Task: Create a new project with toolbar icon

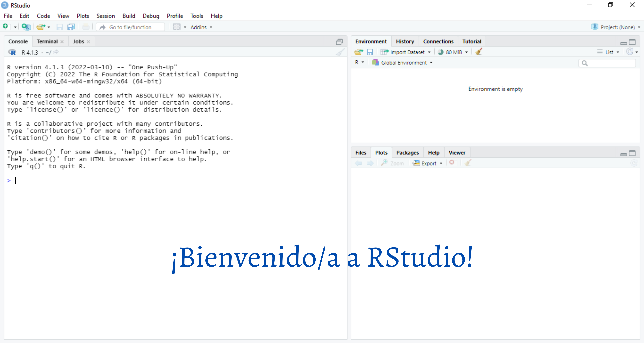Action: (x=26, y=27)
